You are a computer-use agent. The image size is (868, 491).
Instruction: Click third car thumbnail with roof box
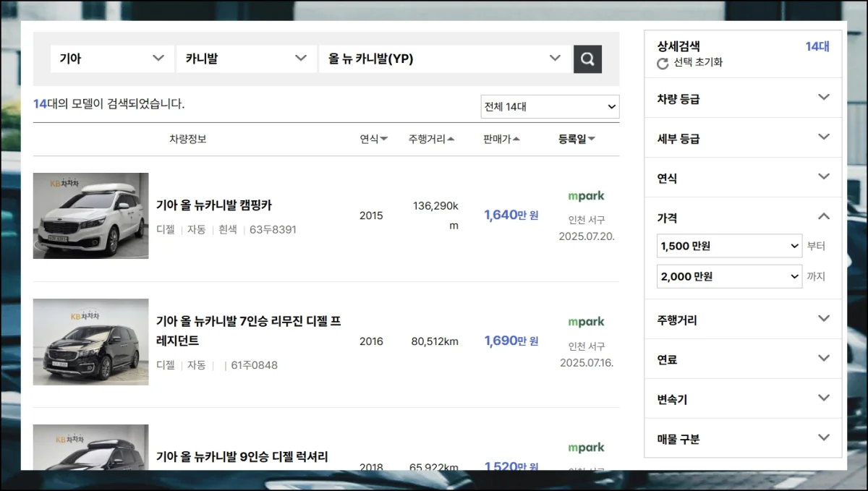click(x=90, y=447)
